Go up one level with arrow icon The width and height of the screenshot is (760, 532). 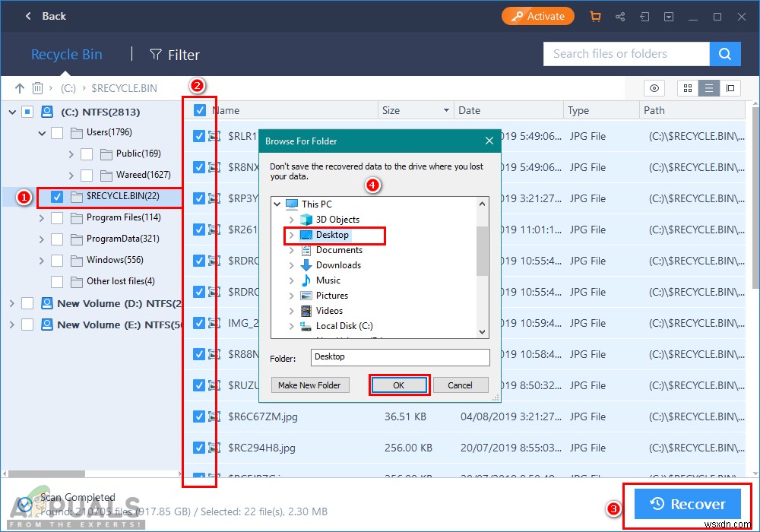[20, 88]
